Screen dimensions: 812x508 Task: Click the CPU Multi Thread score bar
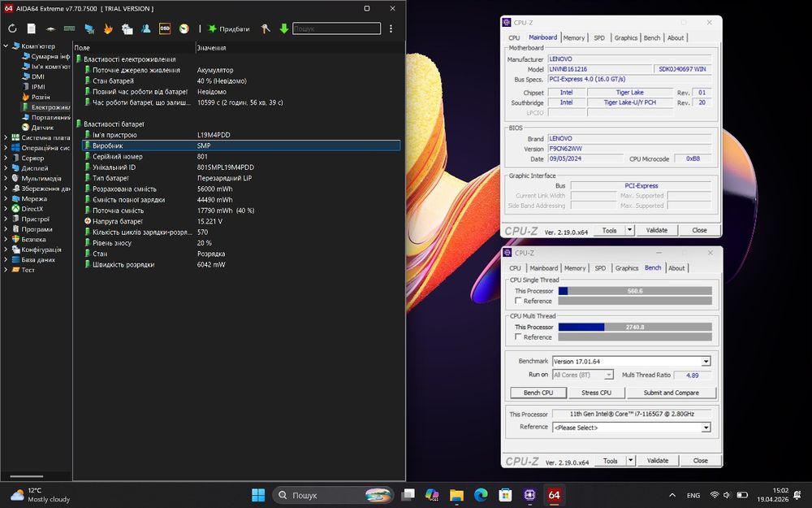tap(635, 327)
